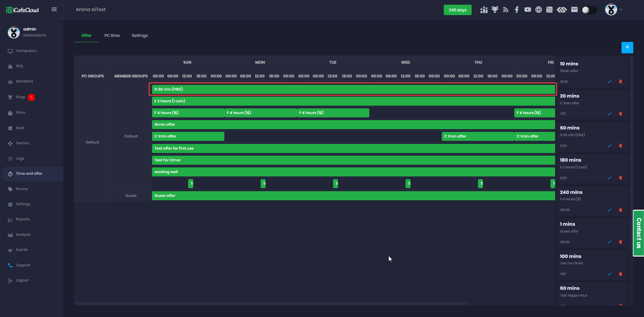Click the green plus button to add an offer
Image resolution: width=644 pixels, height=317 pixels.
coord(628,48)
